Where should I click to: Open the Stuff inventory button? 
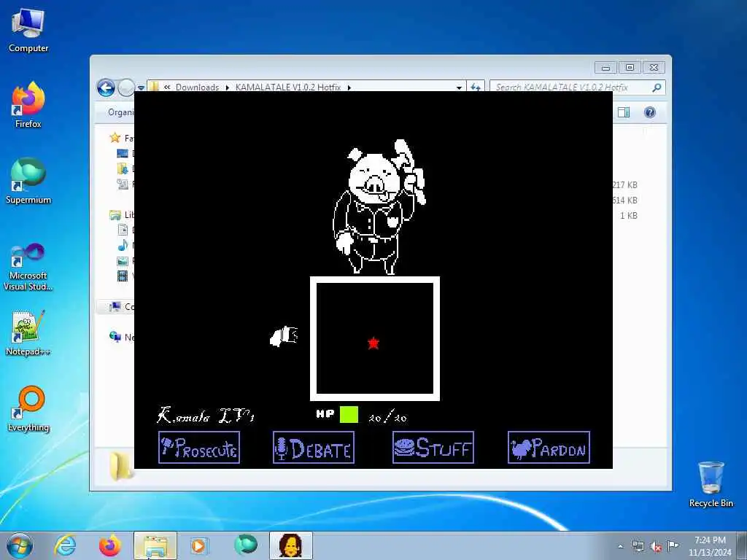click(433, 447)
